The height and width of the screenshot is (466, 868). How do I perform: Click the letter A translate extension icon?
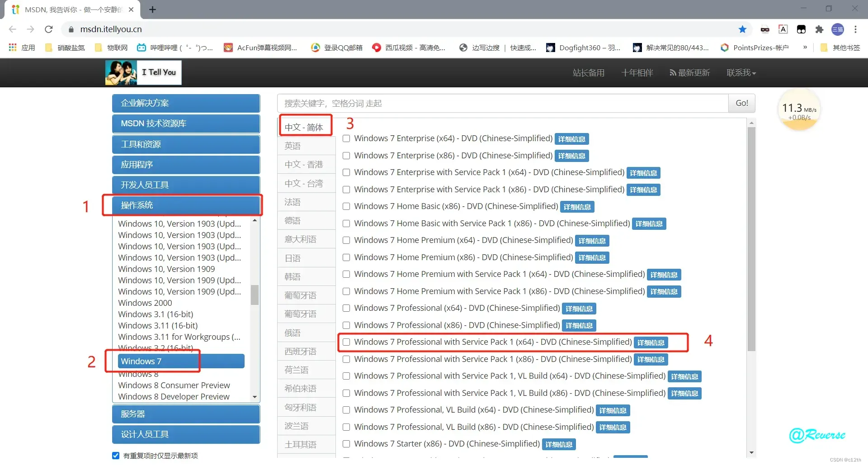(x=783, y=29)
